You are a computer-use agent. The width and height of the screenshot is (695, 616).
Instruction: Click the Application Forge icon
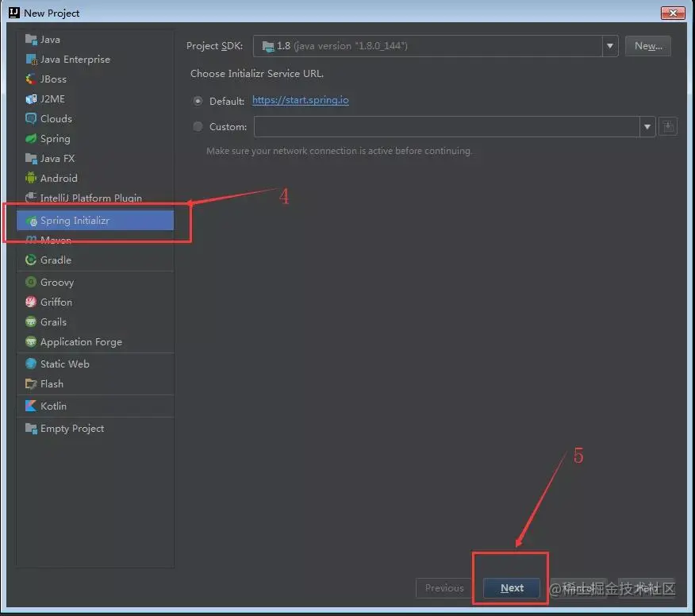tap(31, 342)
